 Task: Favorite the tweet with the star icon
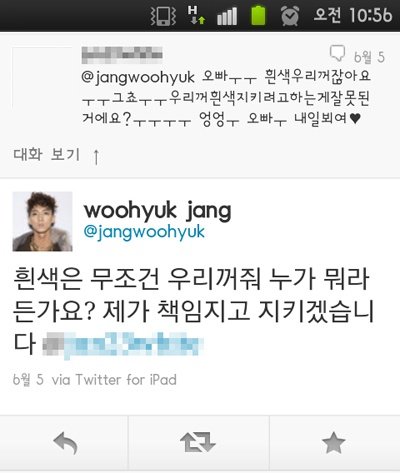[334, 442]
